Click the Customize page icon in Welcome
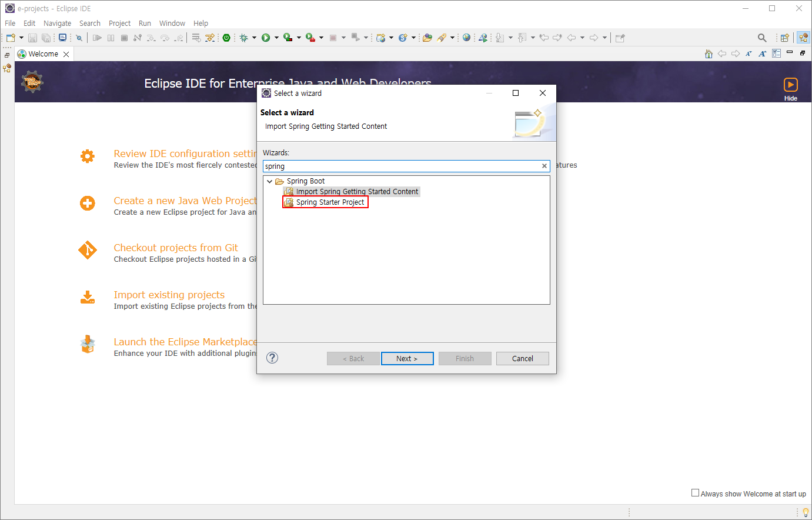 [x=776, y=54]
